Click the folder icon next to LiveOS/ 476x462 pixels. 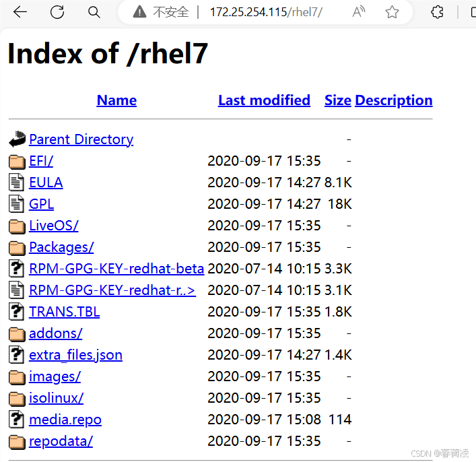pyautogui.click(x=17, y=226)
